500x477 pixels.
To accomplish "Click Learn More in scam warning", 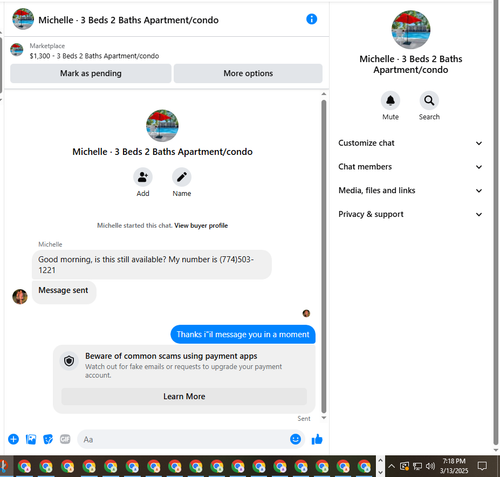I will [x=184, y=396].
